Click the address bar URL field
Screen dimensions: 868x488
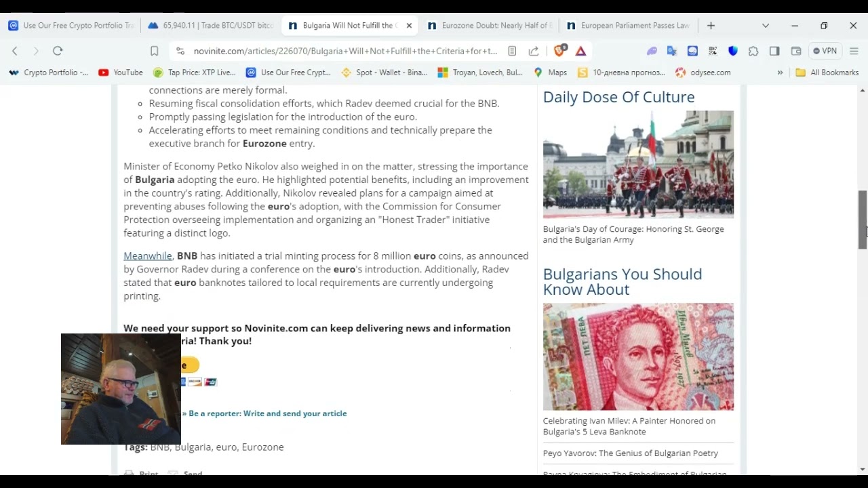tap(345, 51)
